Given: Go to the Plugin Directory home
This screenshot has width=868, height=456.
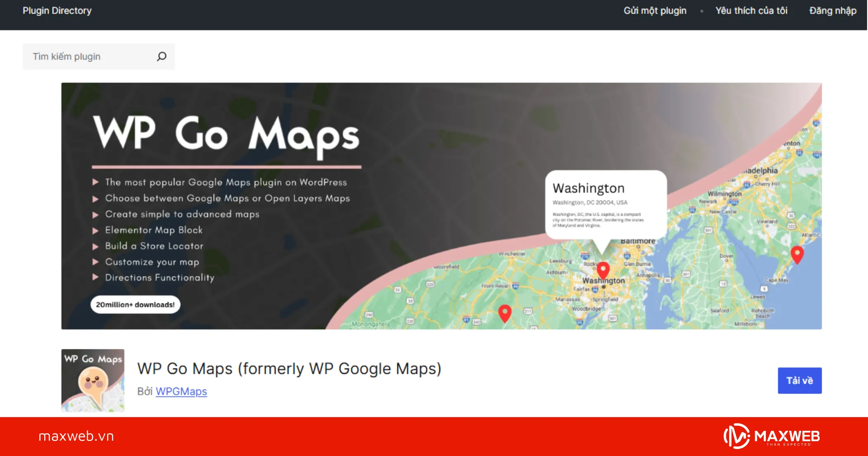Looking at the screenshot, I should coord(57,11).
